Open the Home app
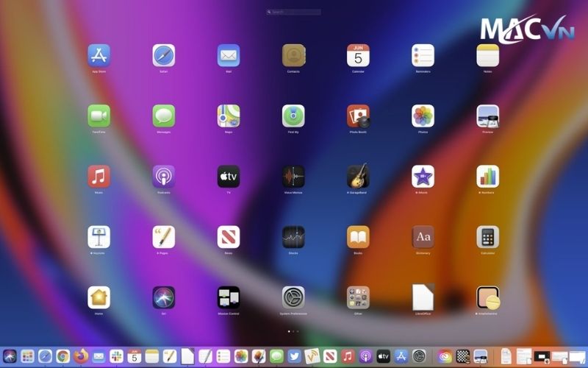 coord(99,297)
